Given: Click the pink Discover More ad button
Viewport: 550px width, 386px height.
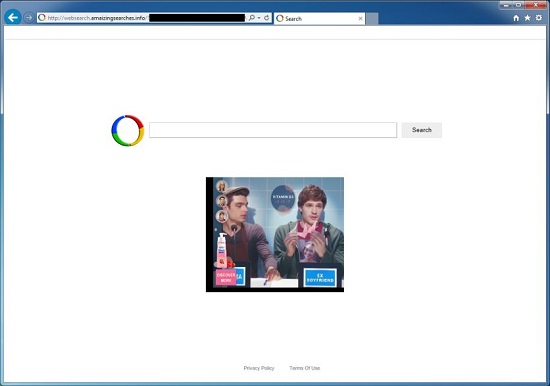Looking at the screenshot, I should point(226,278).
